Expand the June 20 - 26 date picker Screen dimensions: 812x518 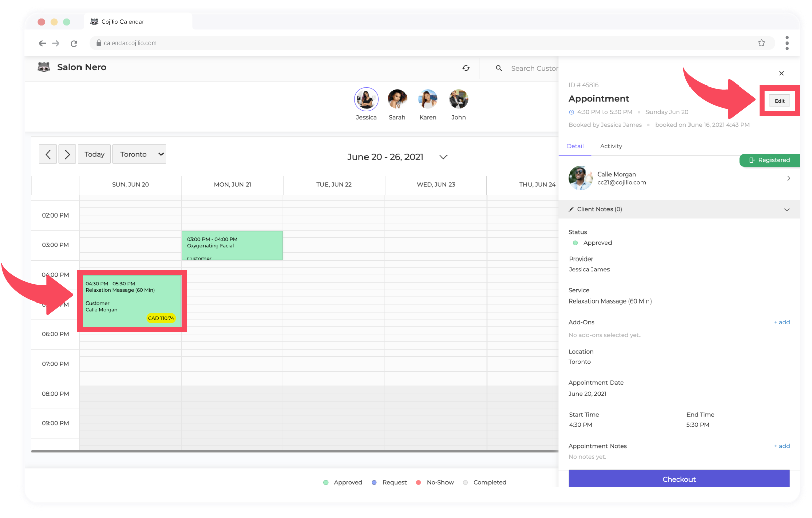tap(443, 157)
